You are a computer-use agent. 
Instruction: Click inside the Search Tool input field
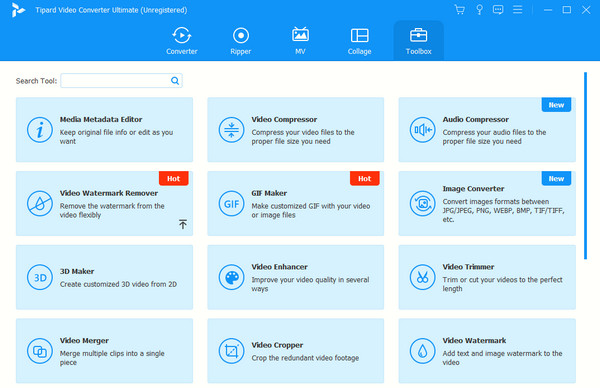click(121, 81)
